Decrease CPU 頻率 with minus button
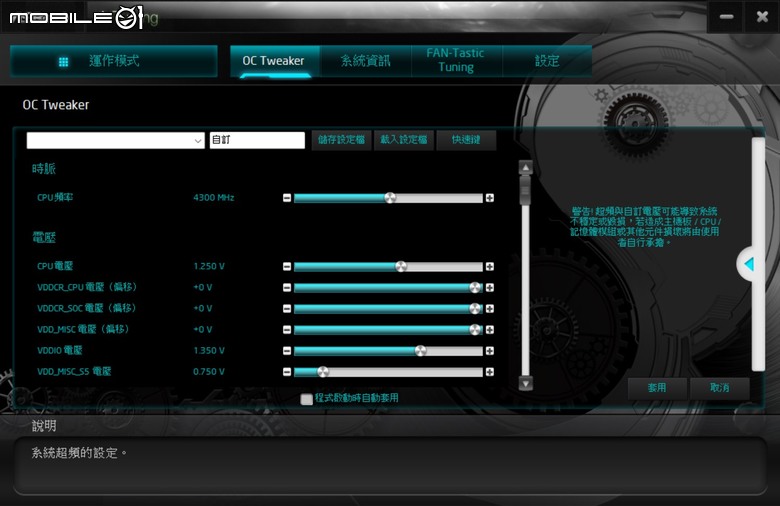 [287, 198]
